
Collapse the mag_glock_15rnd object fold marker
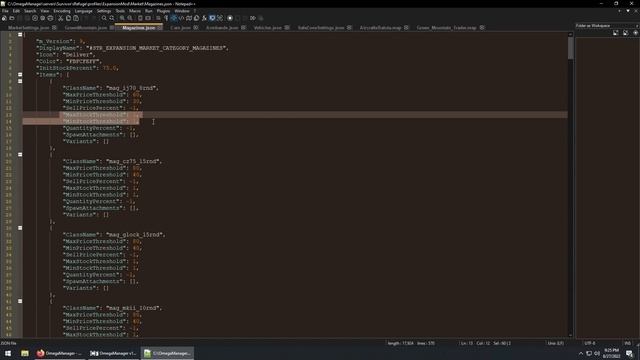point(20,228)
